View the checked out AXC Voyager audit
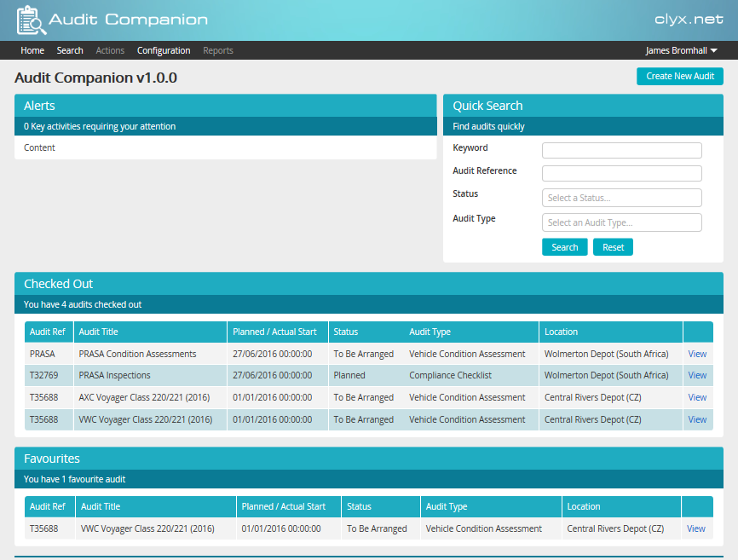This screenshot has height=560, width=738. (x=697, y=397)
